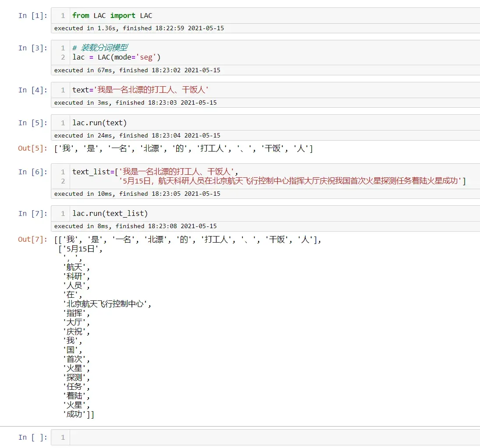Image resolution: width=480 pixels, height=448 pixels.
Task: Select the In [4]: prompt label
Action: [x=33, y=90]
